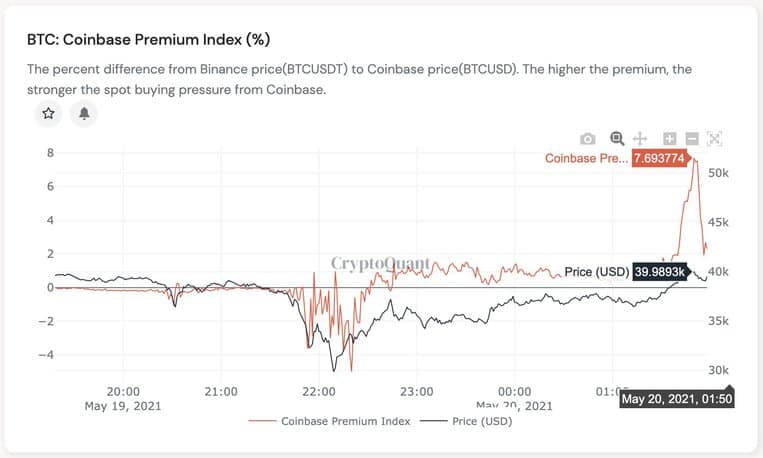Click the autoscale reset axes icon
The width and height of the screenshot is (763, 458).
(x=714, y=139)
